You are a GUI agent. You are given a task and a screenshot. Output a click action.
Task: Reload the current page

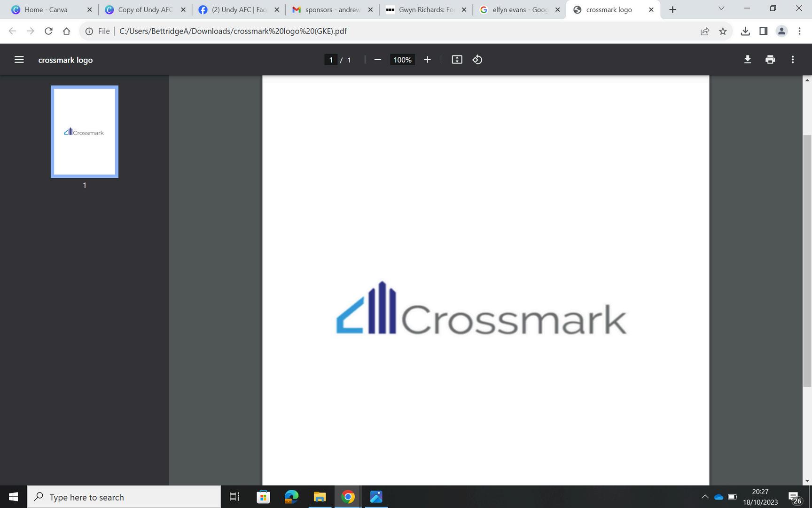click(48, 31)
